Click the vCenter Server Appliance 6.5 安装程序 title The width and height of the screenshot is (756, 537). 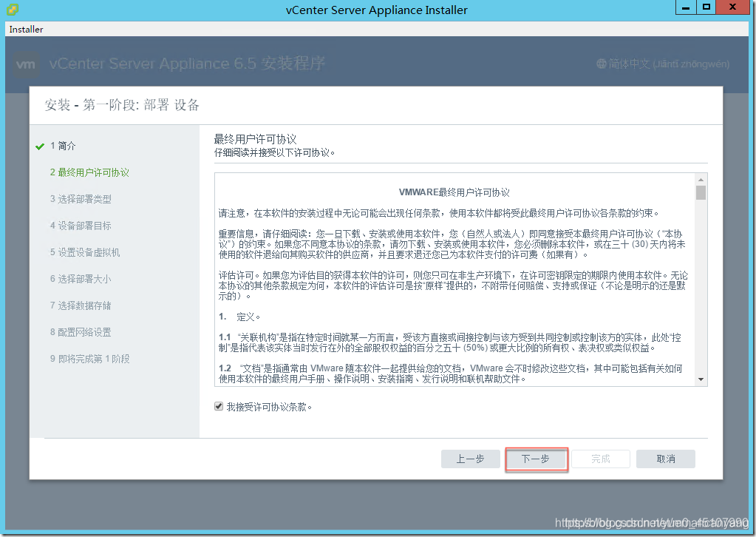point(187,63)
